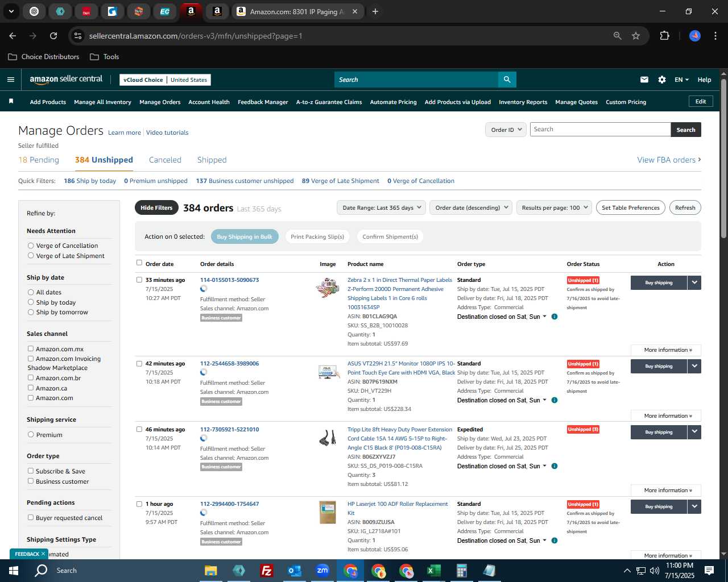
Task: Check the Amazon.ca sales channel box
Action: (31, 388)
